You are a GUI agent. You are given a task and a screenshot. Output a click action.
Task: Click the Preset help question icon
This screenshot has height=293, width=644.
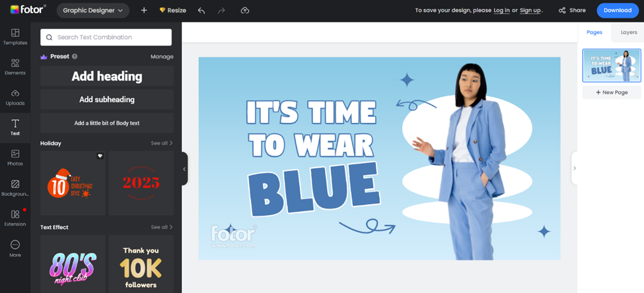coord(75,57)
